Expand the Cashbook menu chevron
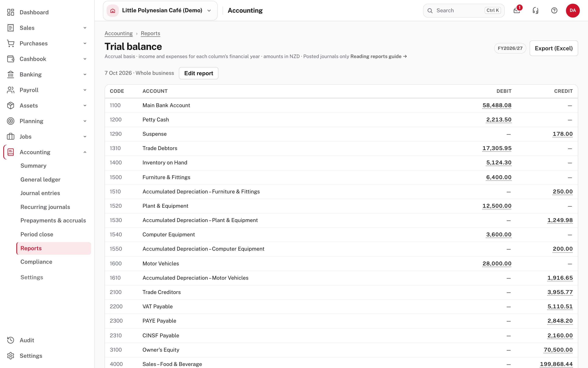The image size is (588, 368). click(85, 59)
